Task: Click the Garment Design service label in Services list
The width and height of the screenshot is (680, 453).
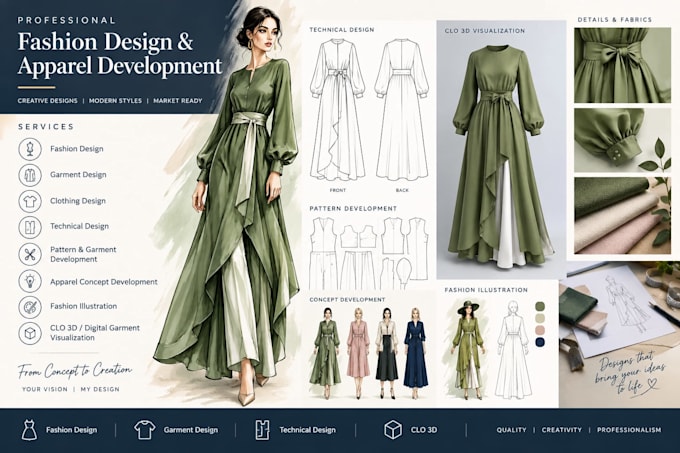Action: 78,175
